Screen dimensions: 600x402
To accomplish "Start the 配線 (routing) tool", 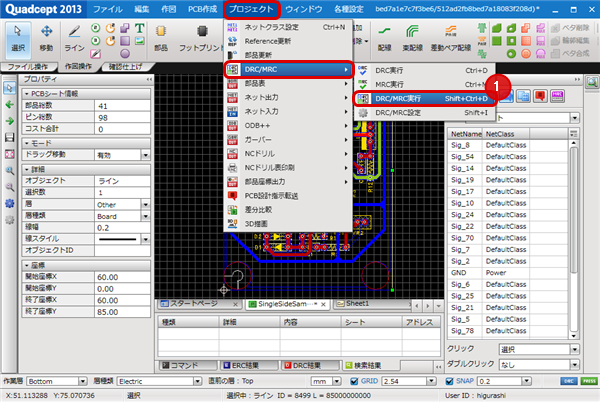I will coord(385,39).
